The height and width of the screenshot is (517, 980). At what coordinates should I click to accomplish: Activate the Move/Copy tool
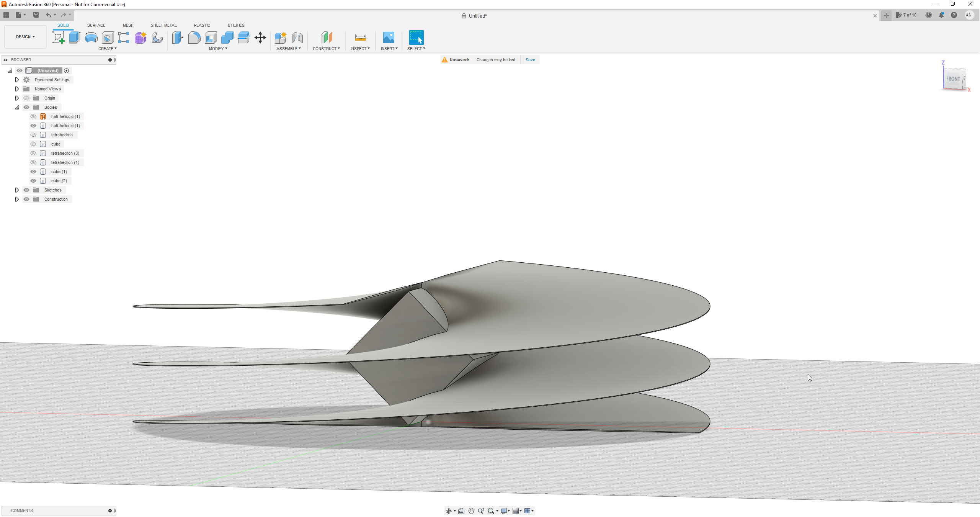(x=260, y=38)
